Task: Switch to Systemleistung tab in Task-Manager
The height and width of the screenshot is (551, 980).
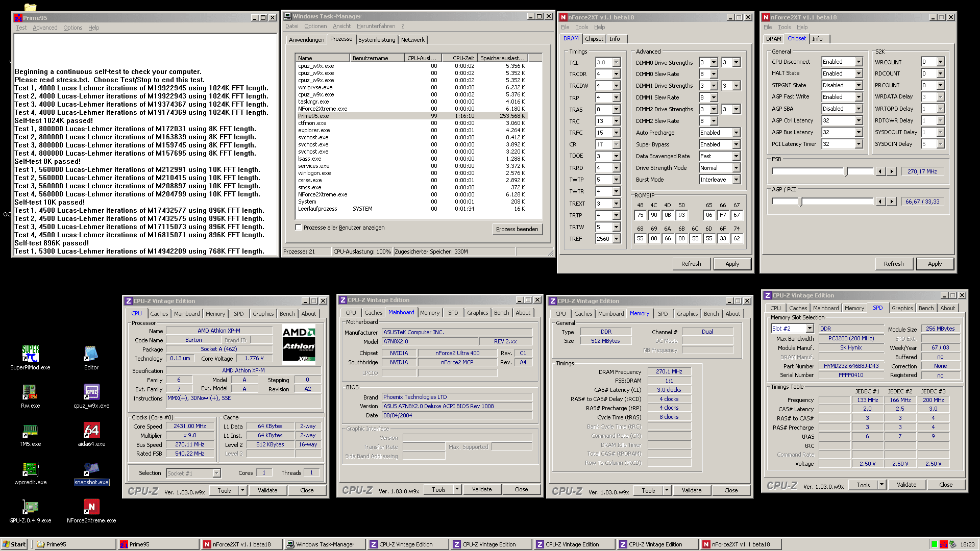Action: [x=377, y=40]
